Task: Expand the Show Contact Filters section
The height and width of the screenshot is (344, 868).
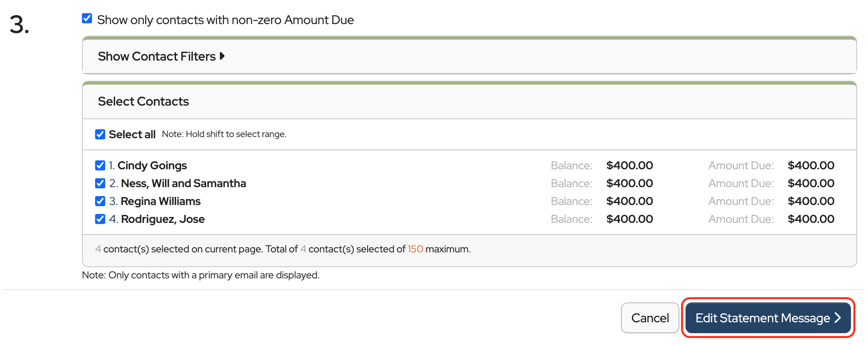Action: pyautogui.click(x=156, y=57)
